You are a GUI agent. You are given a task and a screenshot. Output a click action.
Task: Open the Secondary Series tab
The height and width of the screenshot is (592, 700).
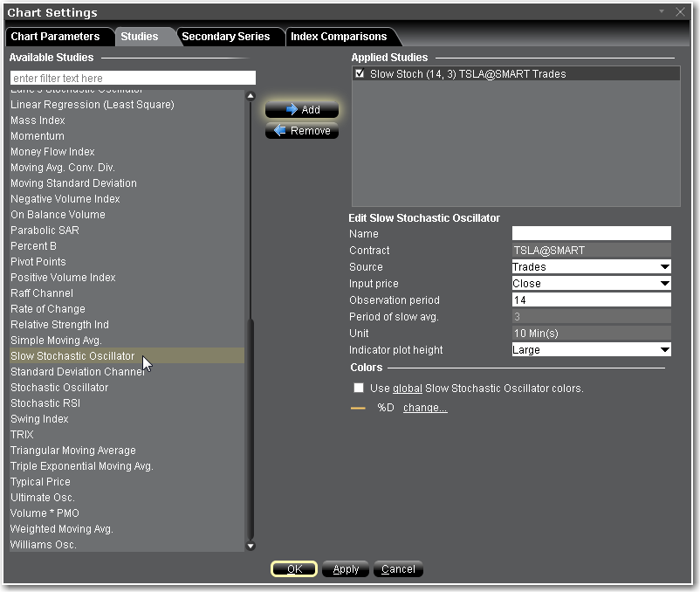pyautogui.click(x=226, y=37)
